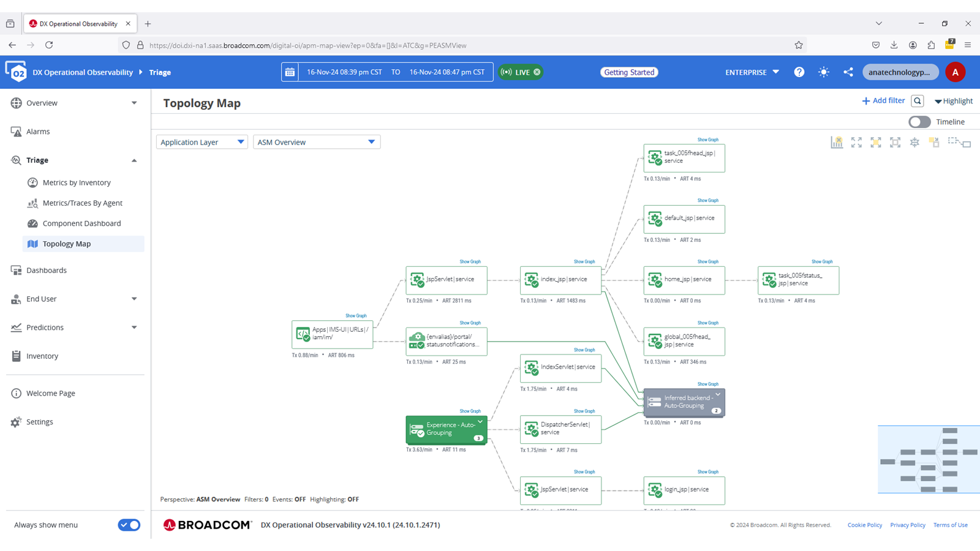Screen dimensions: 980x551
Task: Open the ASM Overview perspective dropdown
Action: (316, 142)
